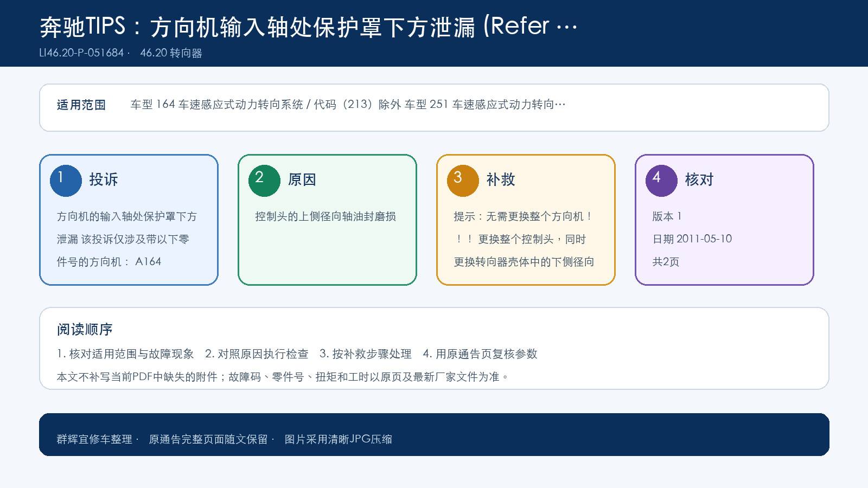Image resolution: width=868 pixels, height=488 pixels.
Task: Click the line ！！更换整个控制头，同时
Action: point(520,239)
